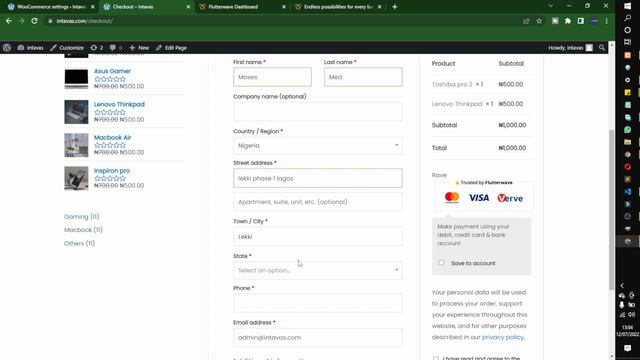Image resolution: width=640 pixels, height=360 pixels.
Task: Click Asus Gamer product thumbnail
Action: tap(76, 79)
